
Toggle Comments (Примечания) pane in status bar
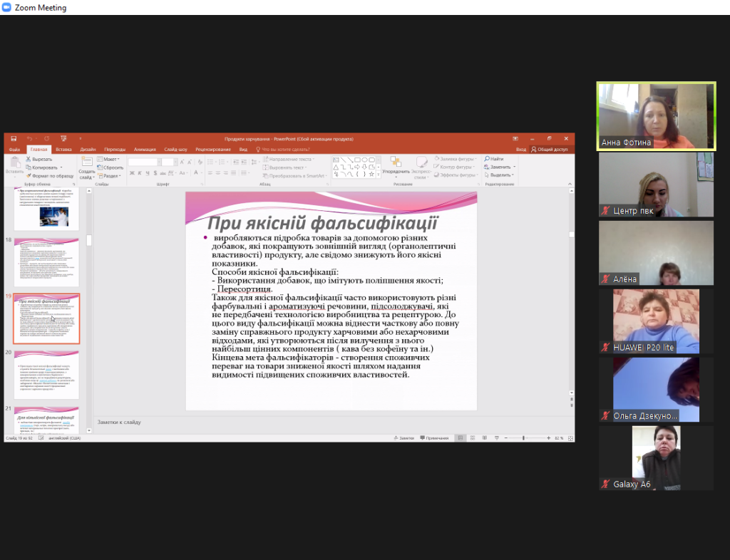[436, 438]
